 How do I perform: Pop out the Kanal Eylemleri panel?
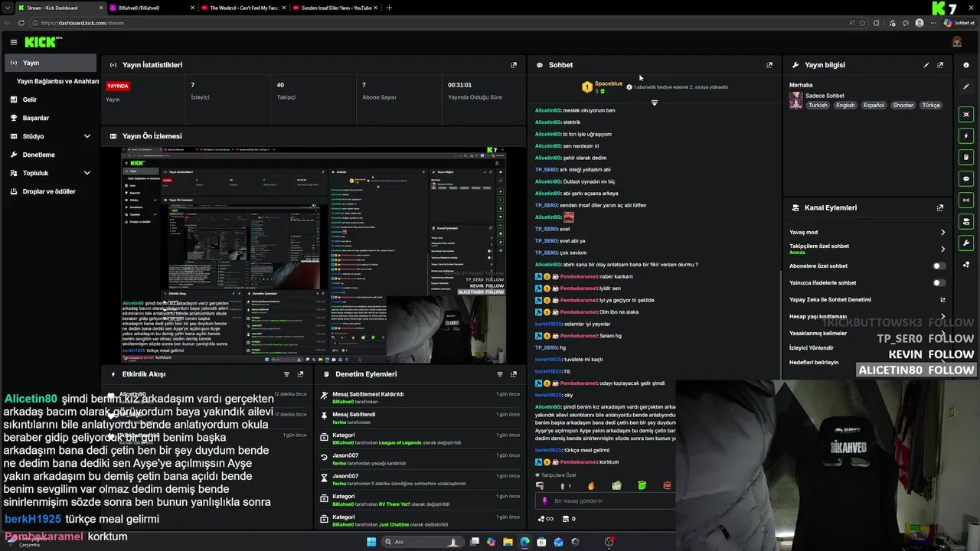click(x=940, y=207)
